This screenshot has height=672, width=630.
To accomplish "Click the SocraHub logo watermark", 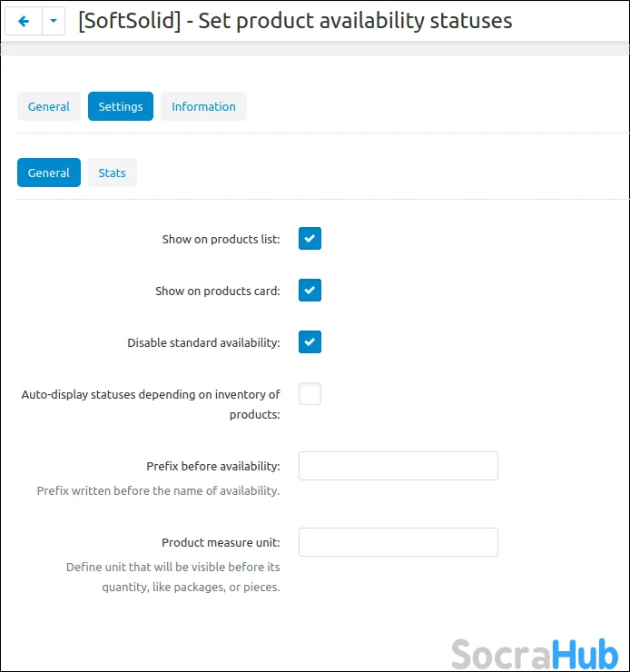I will pyautogui.click(x=535, y=653).
